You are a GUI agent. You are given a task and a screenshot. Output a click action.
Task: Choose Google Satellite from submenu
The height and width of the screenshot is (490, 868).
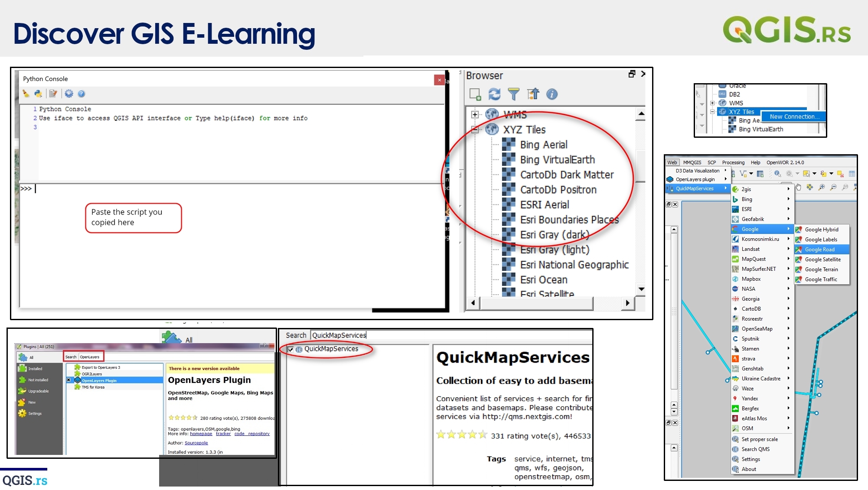[x=822, y=260]
